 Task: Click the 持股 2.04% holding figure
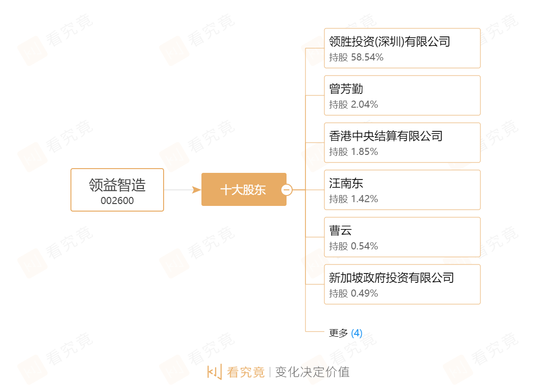pos(354,105)
